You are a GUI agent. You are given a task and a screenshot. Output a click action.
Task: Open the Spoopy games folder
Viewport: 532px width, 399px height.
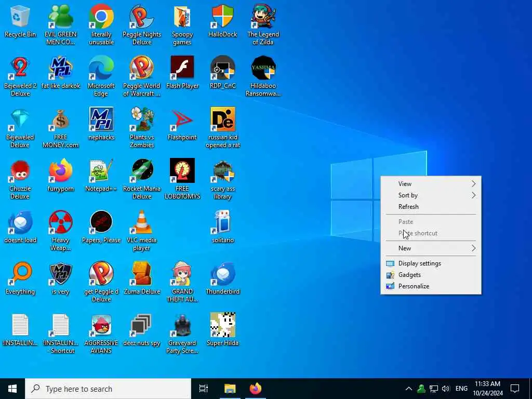coord(182,24)
